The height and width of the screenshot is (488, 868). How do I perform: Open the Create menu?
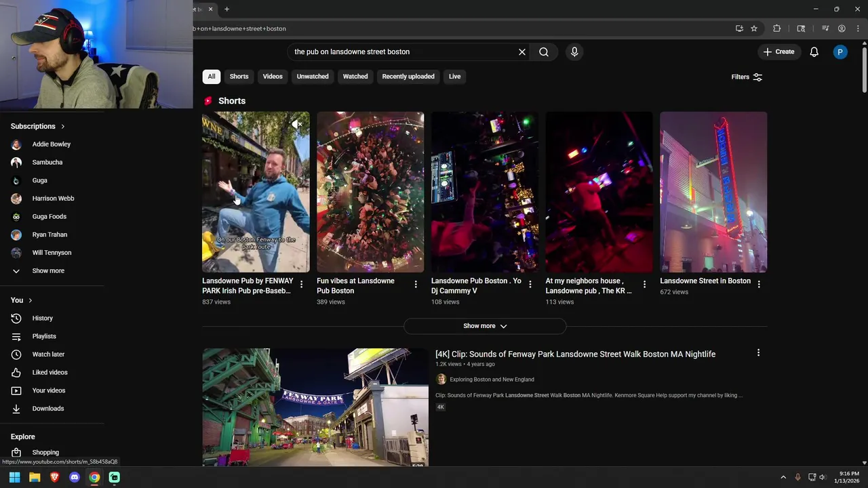tap(778, 52)
